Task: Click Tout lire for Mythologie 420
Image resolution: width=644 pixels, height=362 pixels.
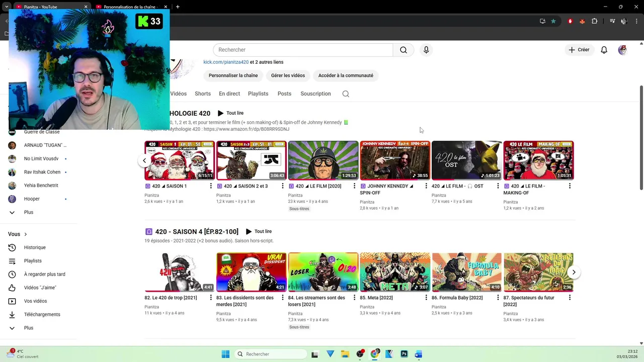Action: [x=230, y=113]
